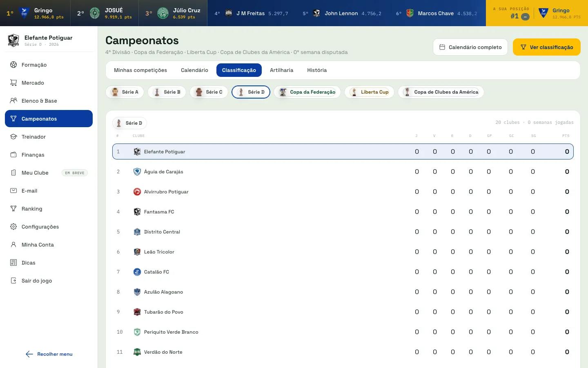Screen dimensions: 588x368
Task: Click the Fantasma FC table row
Action: (343, 212)
